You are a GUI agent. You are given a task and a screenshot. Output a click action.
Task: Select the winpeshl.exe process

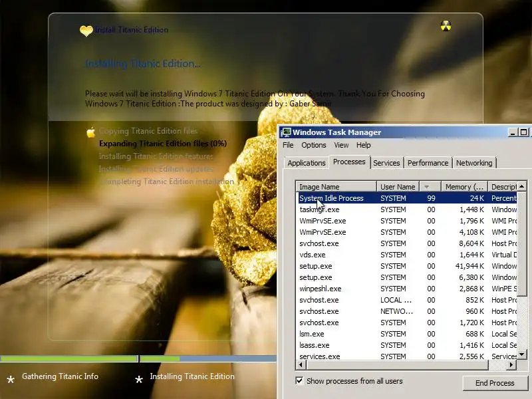(407, 289)
